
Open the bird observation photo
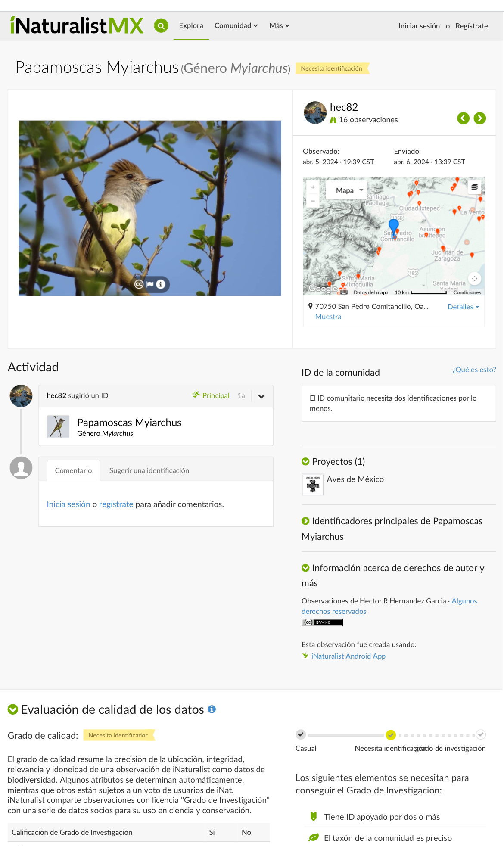coord(150,208)
